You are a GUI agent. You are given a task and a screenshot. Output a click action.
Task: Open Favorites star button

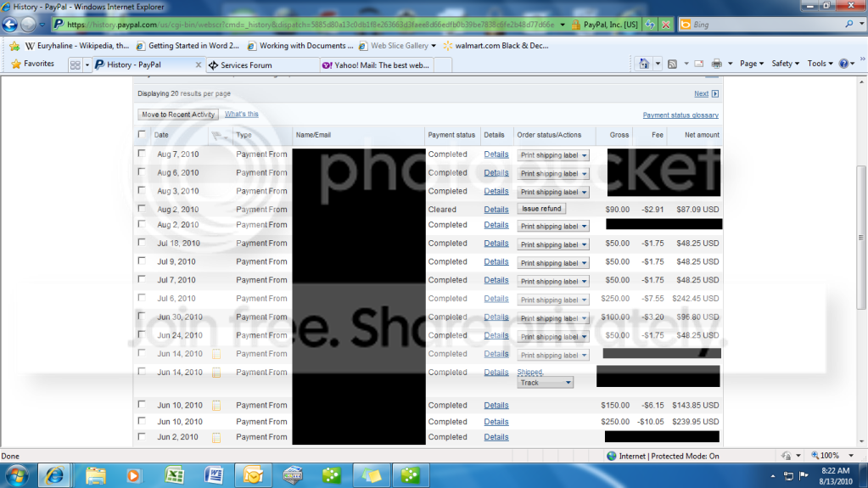[32, 64]
